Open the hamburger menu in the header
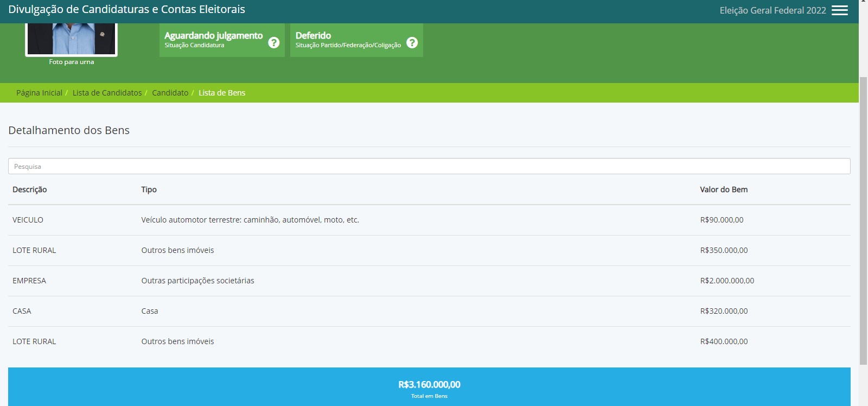The height and width of the screenshot is (406, 868). pos(839,10)
